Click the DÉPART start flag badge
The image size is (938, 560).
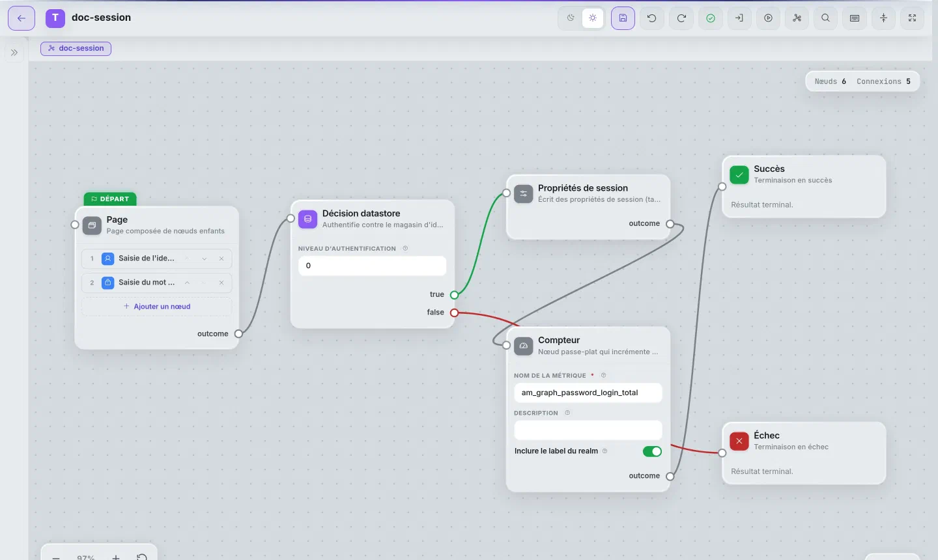pos(110,199)
